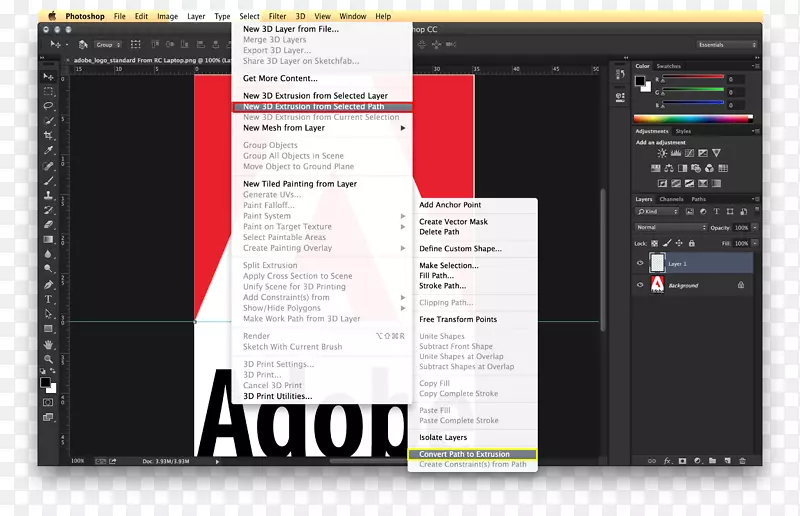Open the Group auto-select dropdown
Screen dimensions: 800x516
(x=108, y=45)
